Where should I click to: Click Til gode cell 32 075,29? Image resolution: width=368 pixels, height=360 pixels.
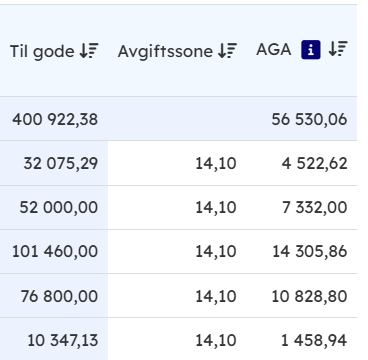(x=61, y=163)
